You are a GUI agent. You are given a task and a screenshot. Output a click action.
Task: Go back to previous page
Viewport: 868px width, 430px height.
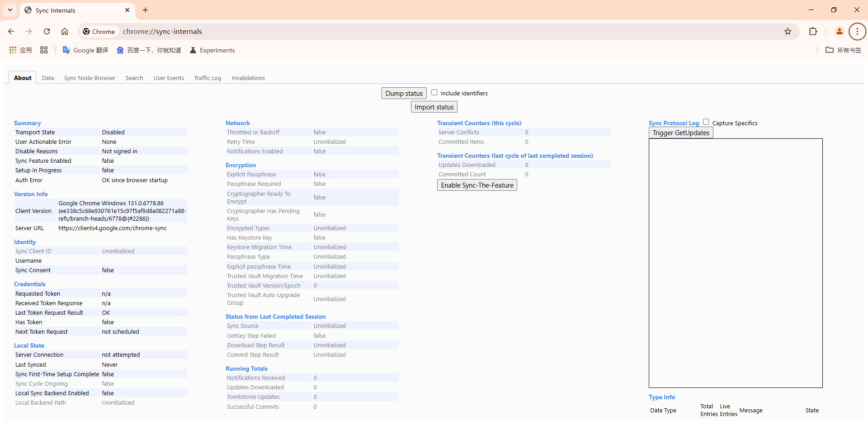tap(11, 31)
